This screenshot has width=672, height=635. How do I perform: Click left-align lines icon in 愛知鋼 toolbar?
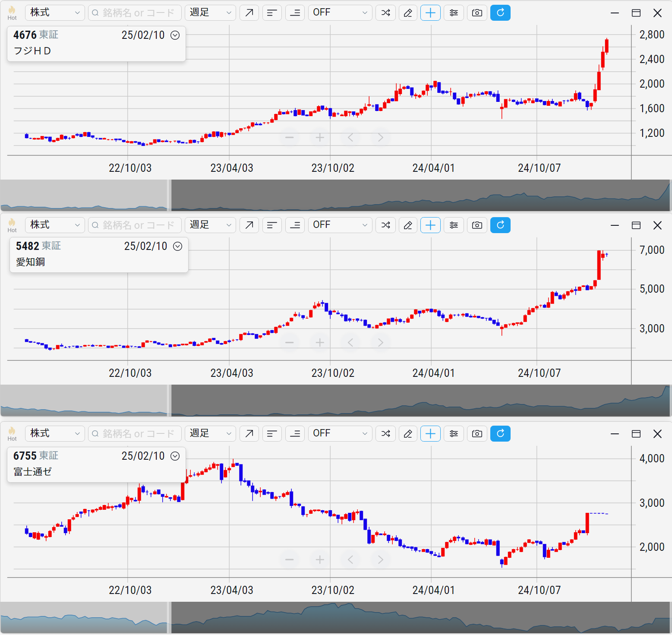pos(272,225)
